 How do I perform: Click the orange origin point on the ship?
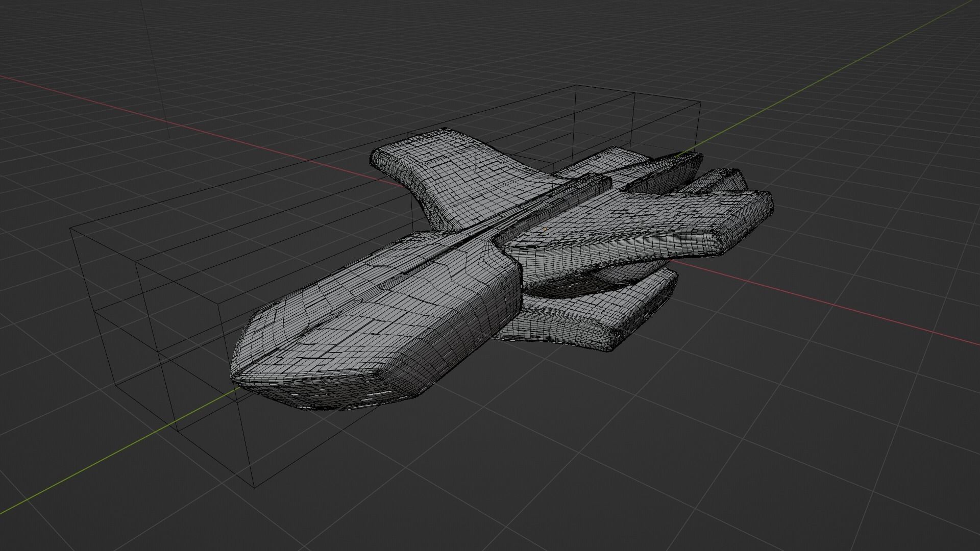coord(545,229)
